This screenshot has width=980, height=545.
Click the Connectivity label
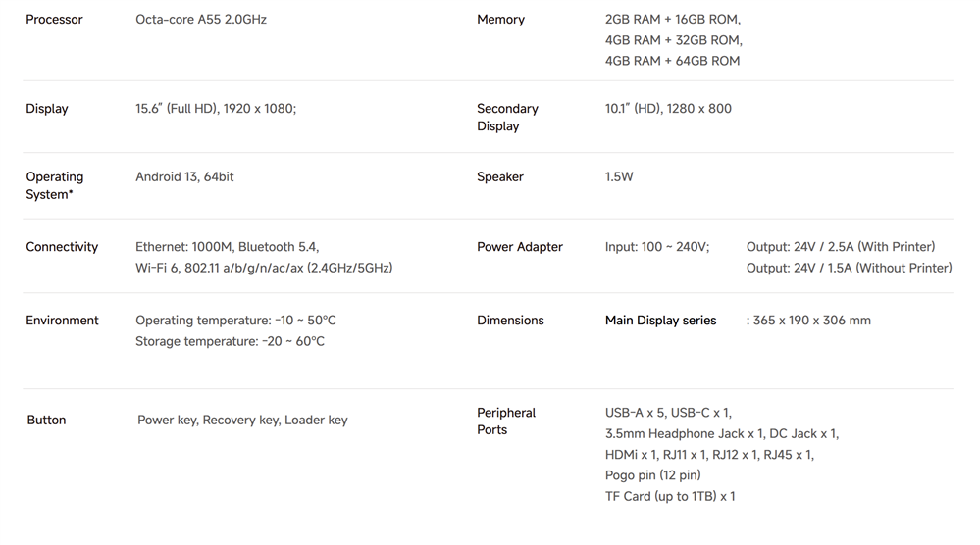pos(62,247)
